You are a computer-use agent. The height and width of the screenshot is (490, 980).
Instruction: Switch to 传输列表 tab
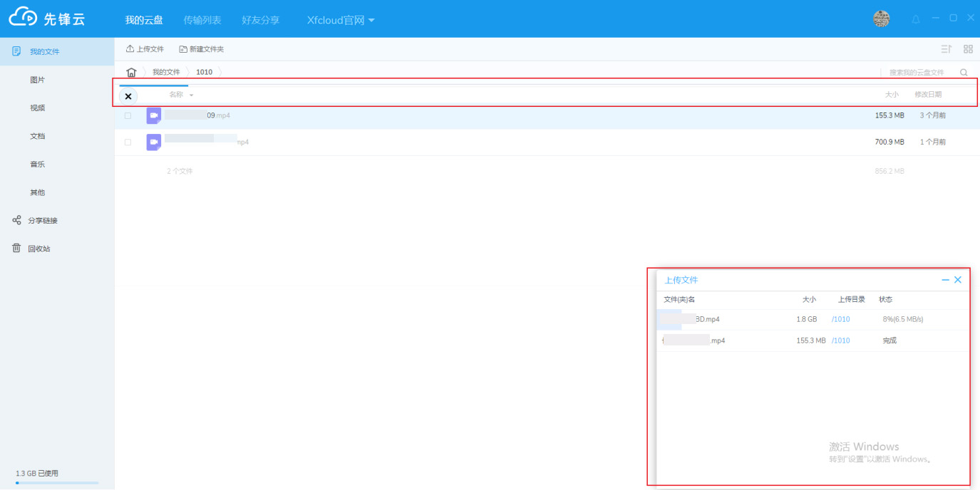click(202, 20)
